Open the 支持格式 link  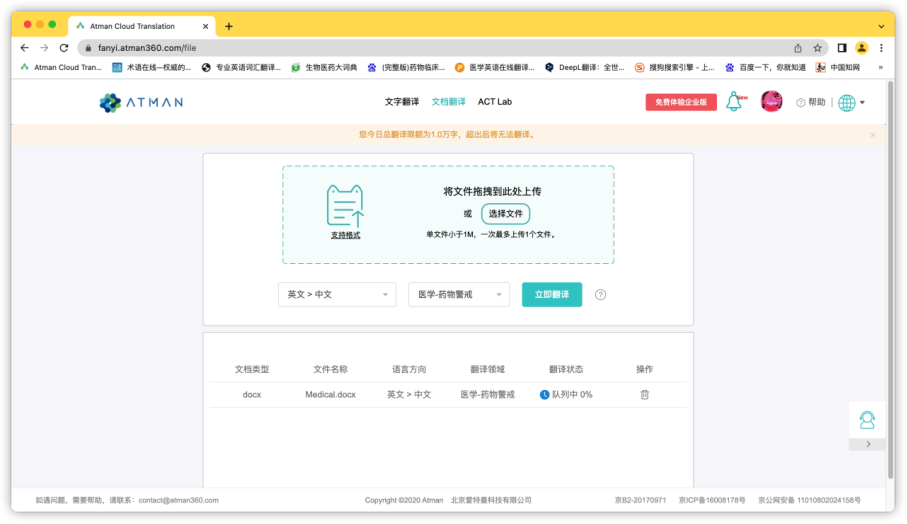(345, 235)
